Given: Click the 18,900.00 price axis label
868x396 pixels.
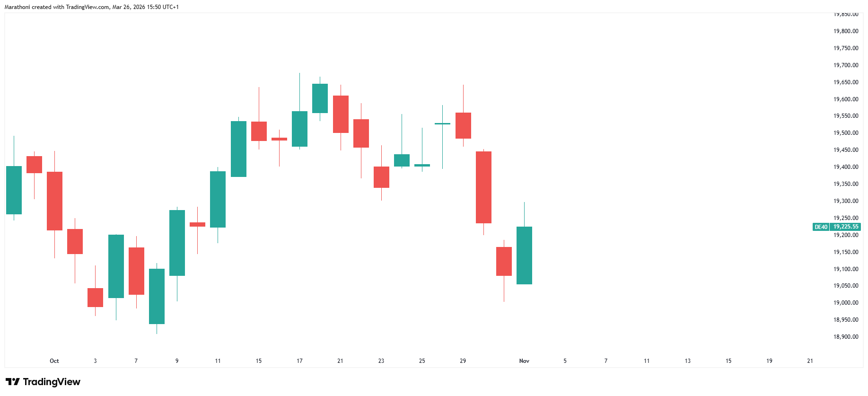Looking at the screenshot, I should [x=846, y=337].
